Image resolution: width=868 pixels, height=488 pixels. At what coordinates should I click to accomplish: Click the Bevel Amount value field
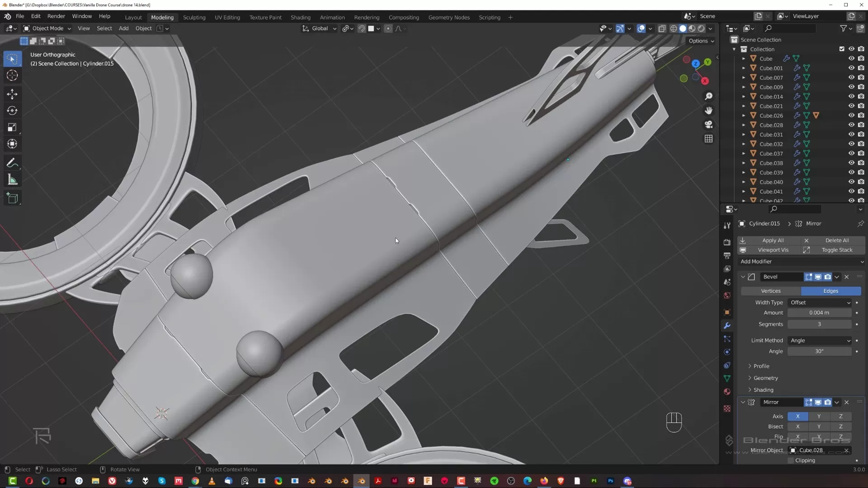click(x=819, y=313)
